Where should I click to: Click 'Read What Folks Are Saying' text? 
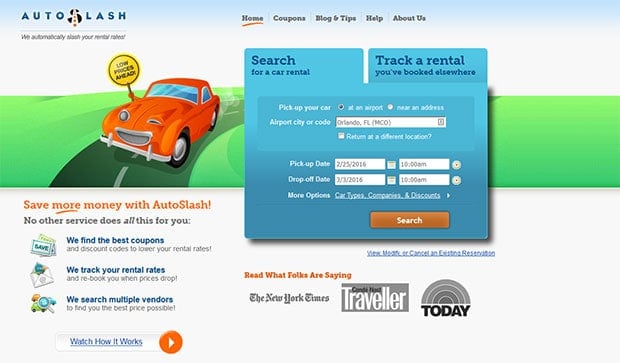coord(298,275)
